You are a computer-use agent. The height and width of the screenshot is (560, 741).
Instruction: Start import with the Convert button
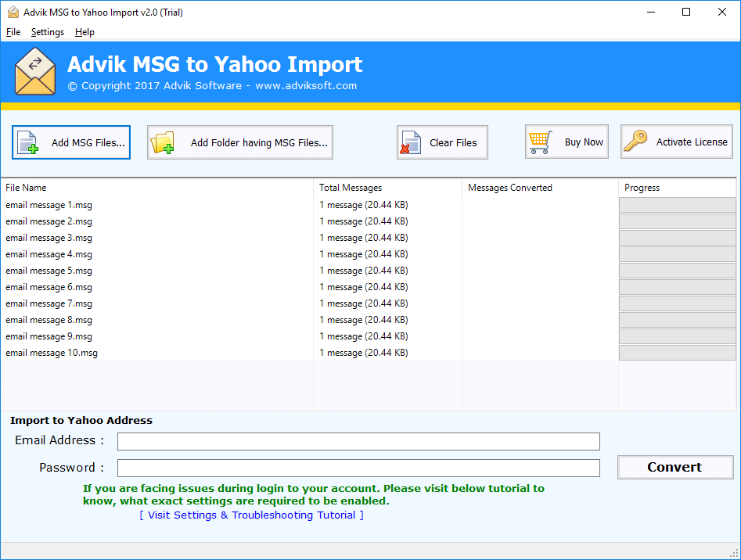tap(675, 467)
